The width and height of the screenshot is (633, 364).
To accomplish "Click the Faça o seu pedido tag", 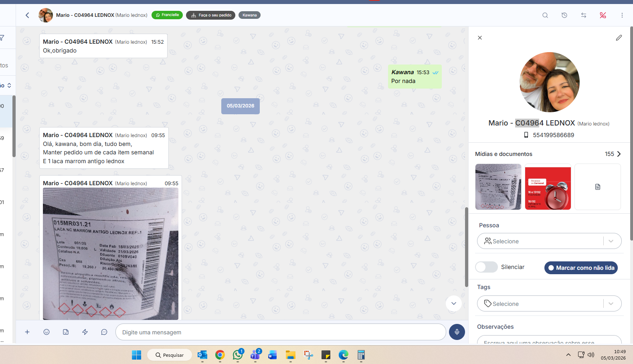I will tap(210, 15).
